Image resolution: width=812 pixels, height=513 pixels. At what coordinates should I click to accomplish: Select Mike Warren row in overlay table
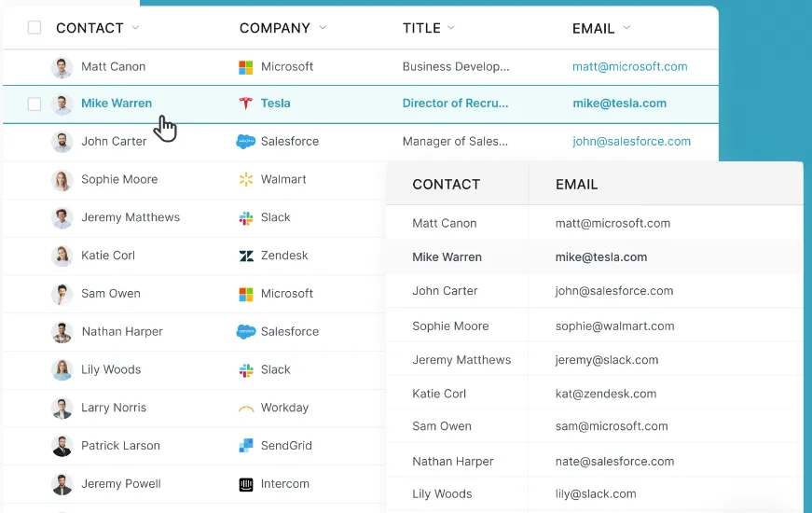[595, 257]
